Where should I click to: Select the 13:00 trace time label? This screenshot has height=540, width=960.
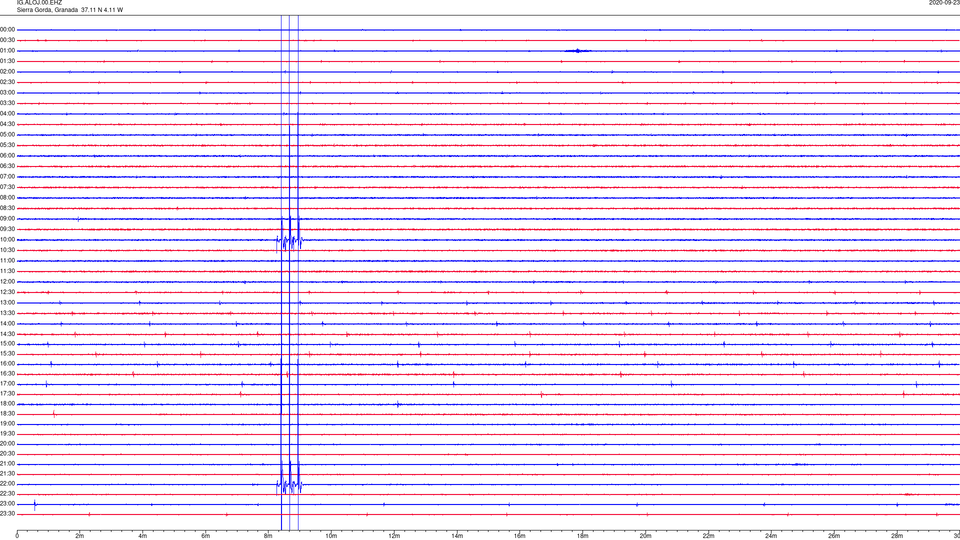(x=8, y=302)
